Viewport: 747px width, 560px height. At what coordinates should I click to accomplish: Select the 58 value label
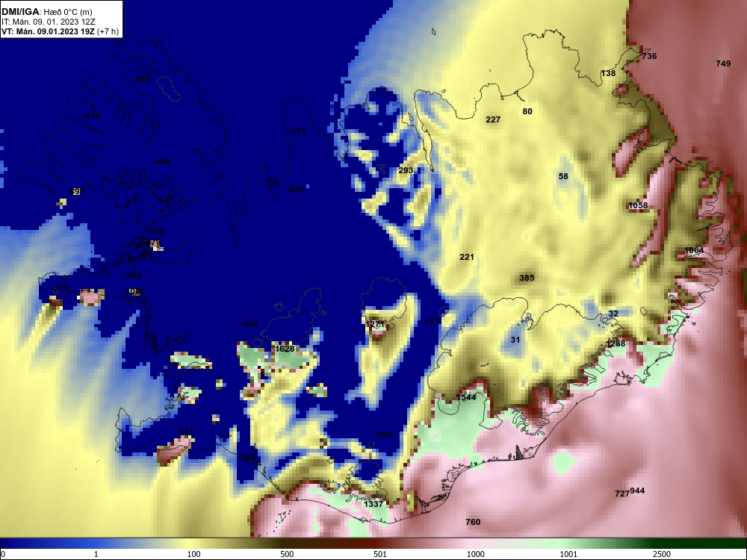563,177
